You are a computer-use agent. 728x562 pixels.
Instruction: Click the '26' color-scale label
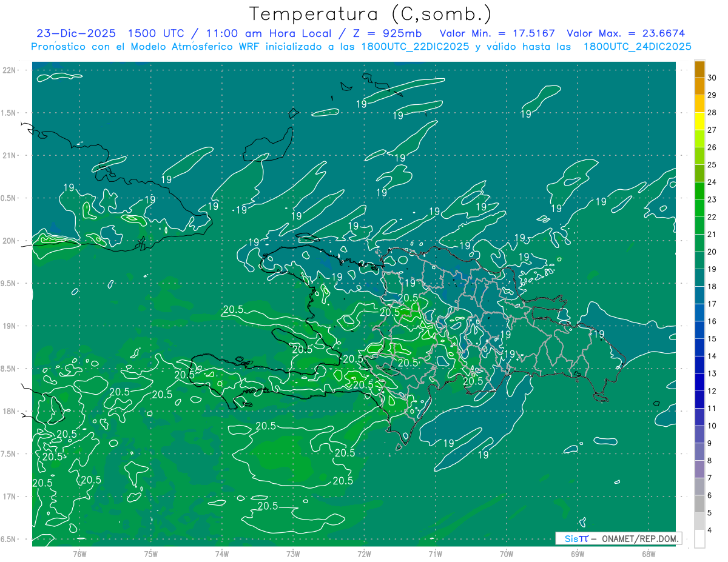(x=712, y=147)
